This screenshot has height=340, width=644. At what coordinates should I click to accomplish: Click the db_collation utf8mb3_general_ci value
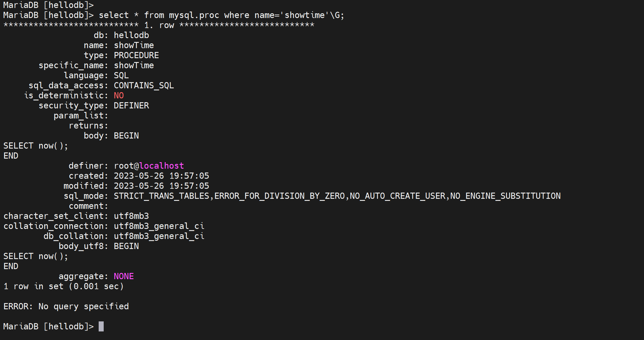pos(159,236)
